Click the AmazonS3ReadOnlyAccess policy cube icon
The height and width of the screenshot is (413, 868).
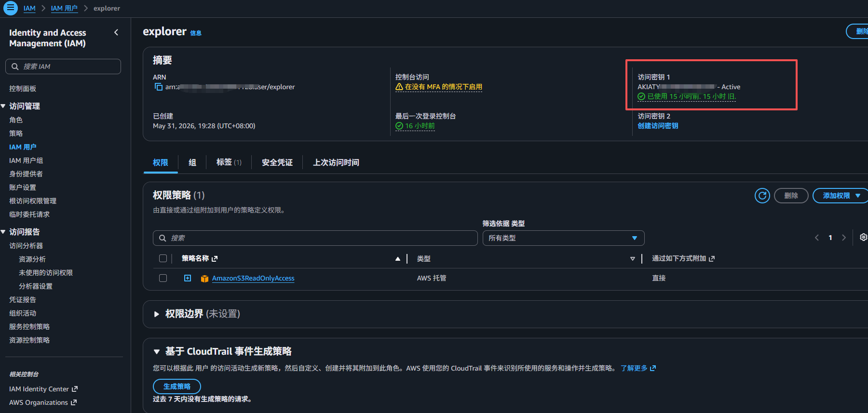pyautogui.click(x=204, y=279)
